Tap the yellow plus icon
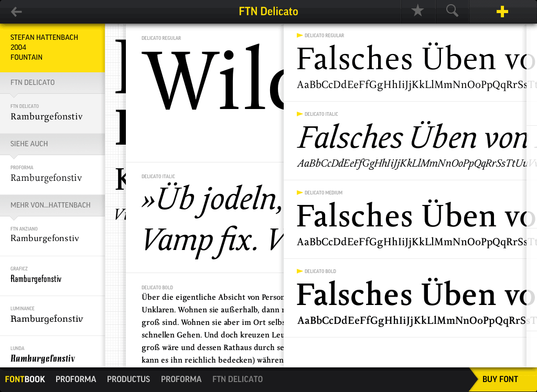 coord(502,12)
